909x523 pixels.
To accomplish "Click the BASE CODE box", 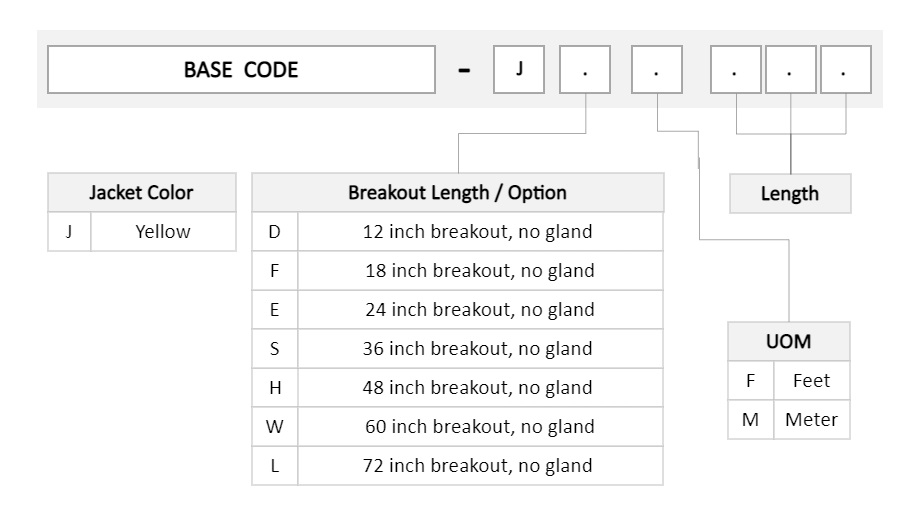I will coord(241,70).
